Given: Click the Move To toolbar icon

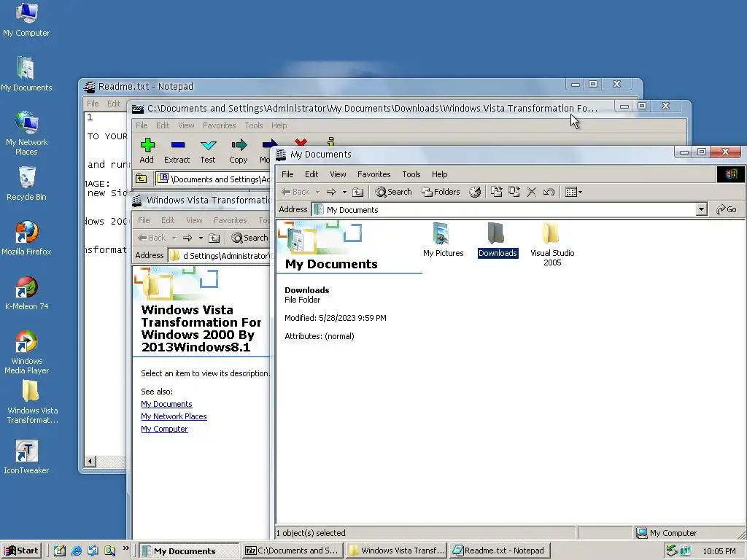Looking at the screenshot, I should coord(496,192).
